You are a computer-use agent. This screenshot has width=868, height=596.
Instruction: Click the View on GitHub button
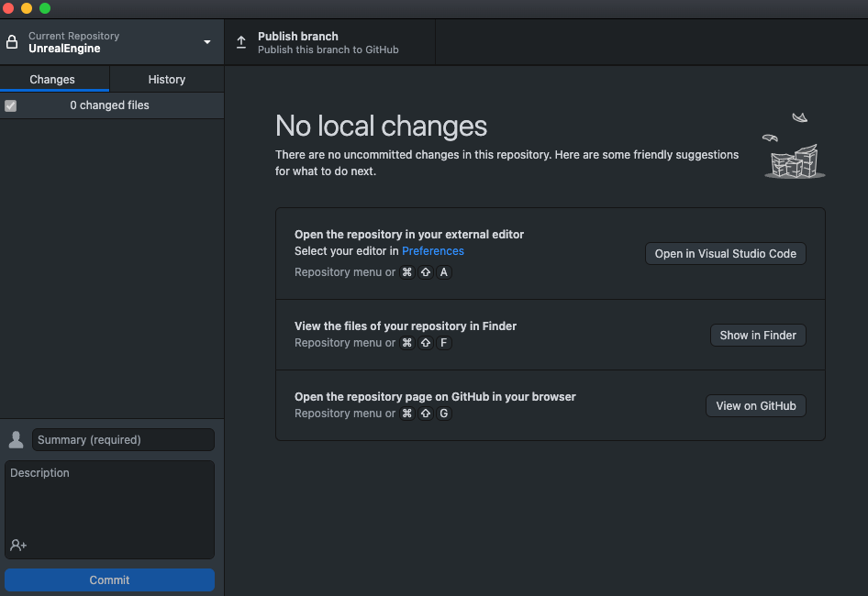[x=756, y=406]
